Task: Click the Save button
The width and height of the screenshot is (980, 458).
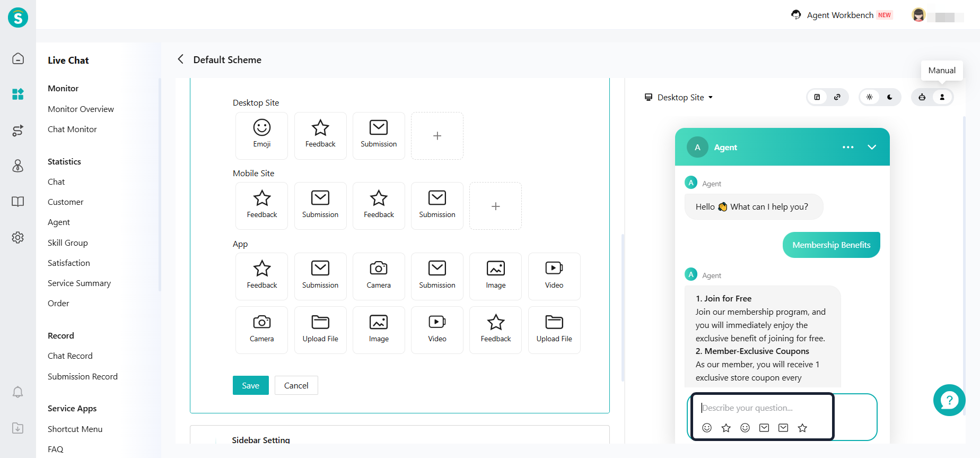Action: (250, 385)
